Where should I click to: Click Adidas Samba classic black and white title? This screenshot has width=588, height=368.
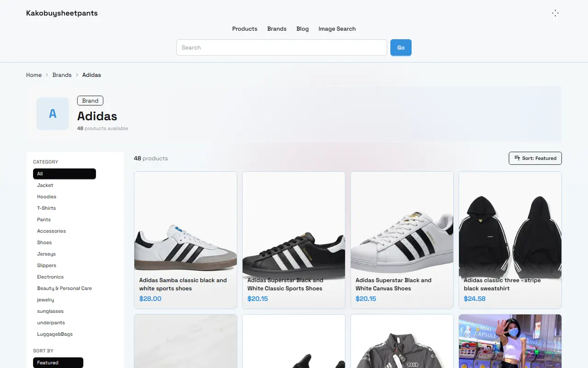click(x=183, y=284)
